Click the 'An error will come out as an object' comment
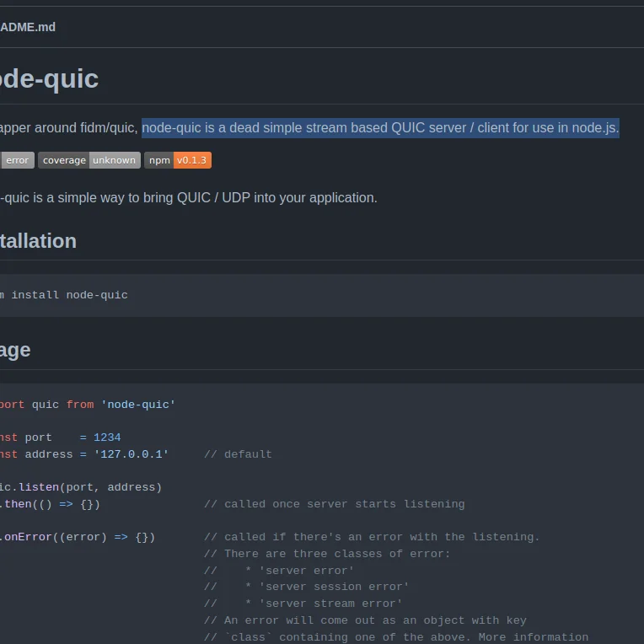 (365, 620)
